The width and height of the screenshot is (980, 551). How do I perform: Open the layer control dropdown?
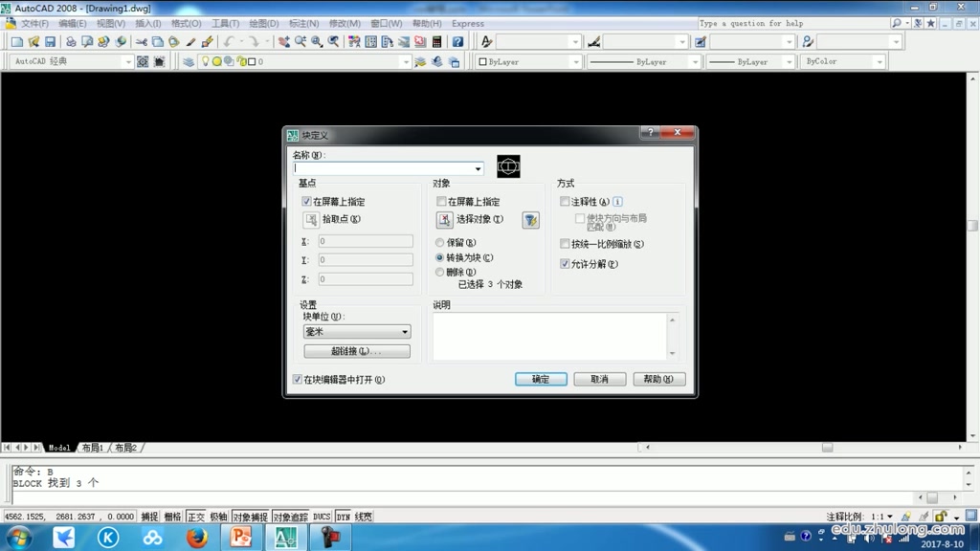click(407, 60)
